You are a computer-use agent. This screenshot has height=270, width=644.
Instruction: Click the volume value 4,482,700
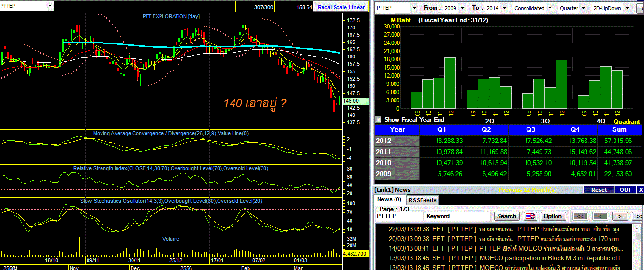coord(355,253)
